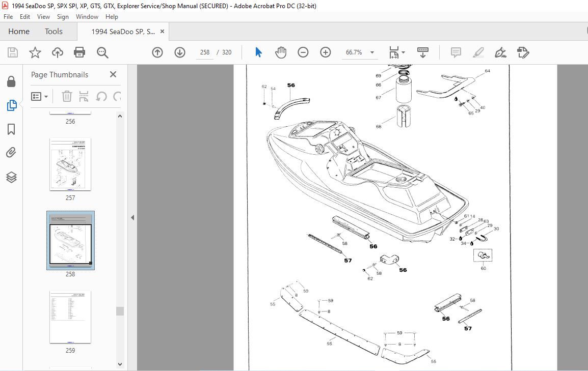588x371 pixels.
Task: Expand fit page options arrow
Action: click(403, 52)
